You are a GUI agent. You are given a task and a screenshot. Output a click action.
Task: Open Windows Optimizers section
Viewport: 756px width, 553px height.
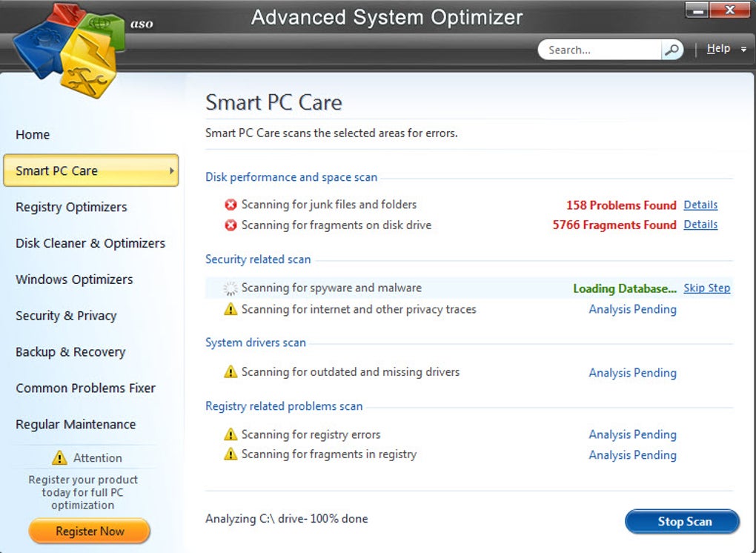coord(74,279)
